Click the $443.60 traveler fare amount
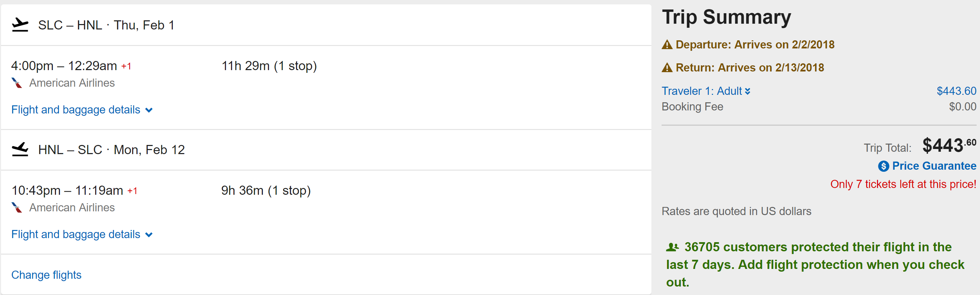 coord(956,91)
